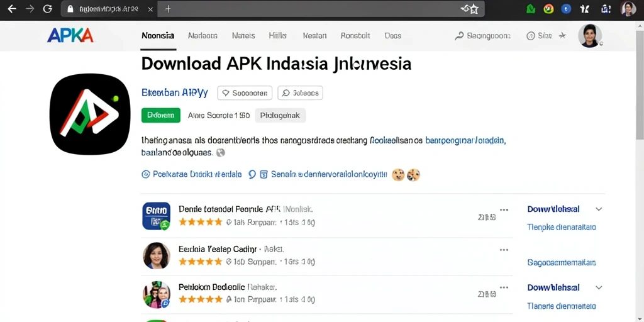
Task: Click the grey Pkclogenak button
Action: point(280,116)
